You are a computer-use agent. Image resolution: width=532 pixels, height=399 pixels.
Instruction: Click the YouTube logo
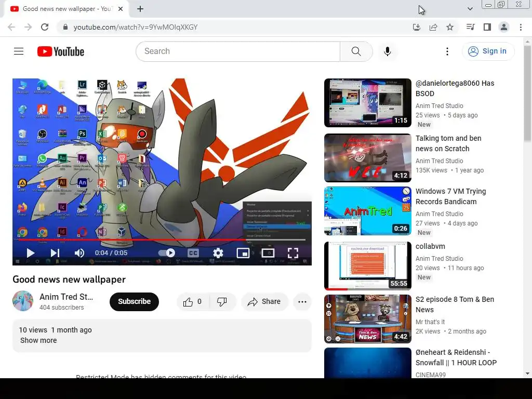pos(61,51)
